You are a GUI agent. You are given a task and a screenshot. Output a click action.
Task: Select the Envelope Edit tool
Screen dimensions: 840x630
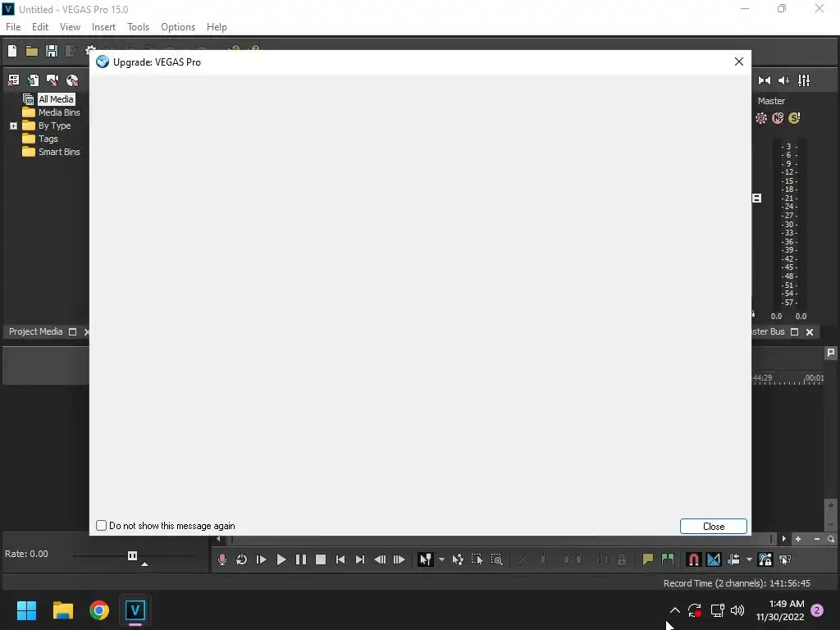pos(458,559)
